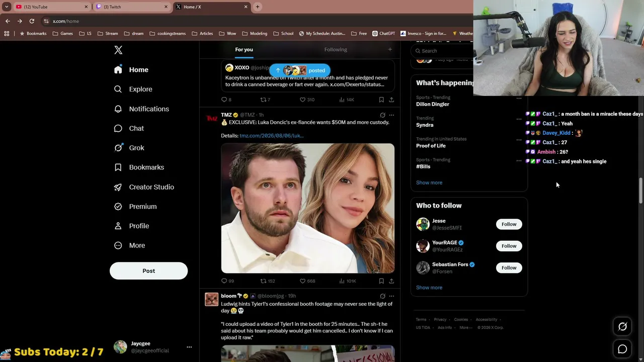Close the YouTube browser tab
This screenshot has height=362, width=644.
(x=86, y=7)
